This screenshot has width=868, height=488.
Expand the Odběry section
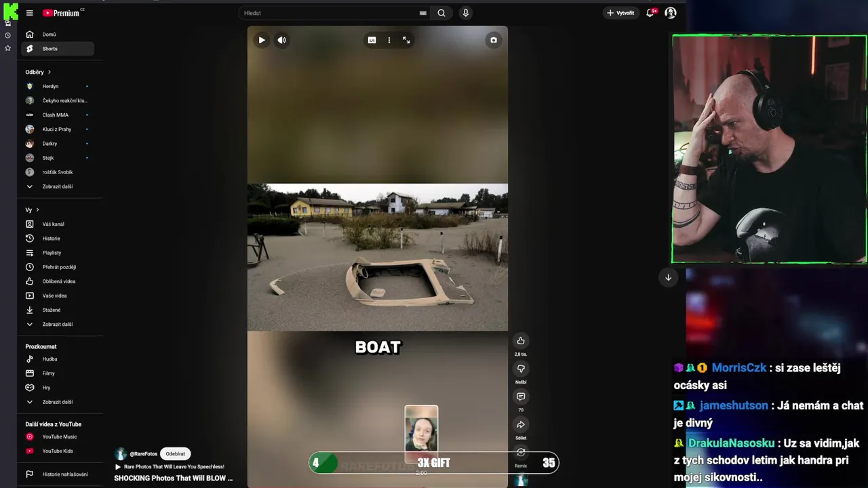[x=38, y=72]
